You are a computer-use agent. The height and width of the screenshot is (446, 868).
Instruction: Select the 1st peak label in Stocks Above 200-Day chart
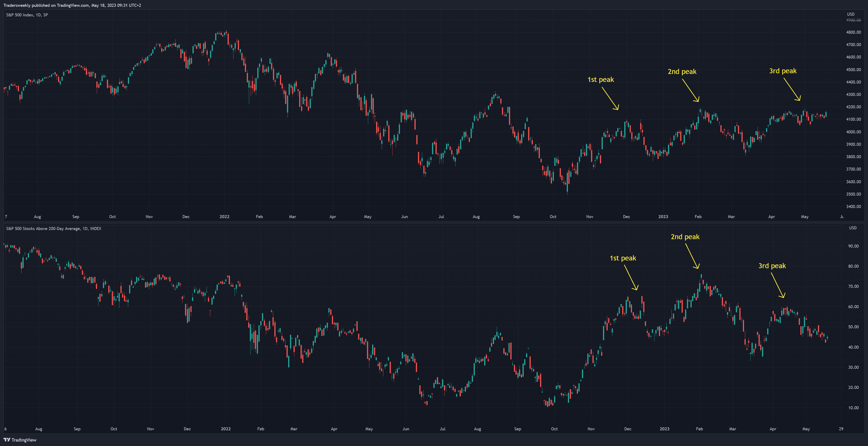(x=623, y=258)
